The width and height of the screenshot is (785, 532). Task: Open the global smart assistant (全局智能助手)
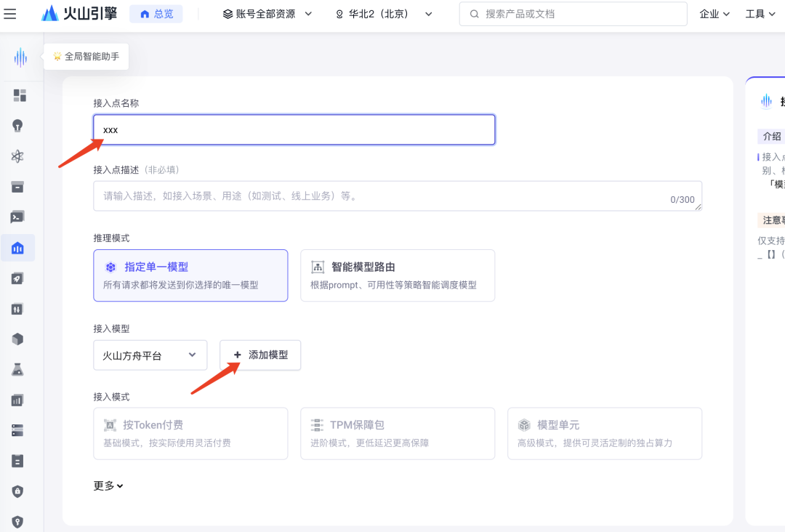tap(86, 56)
